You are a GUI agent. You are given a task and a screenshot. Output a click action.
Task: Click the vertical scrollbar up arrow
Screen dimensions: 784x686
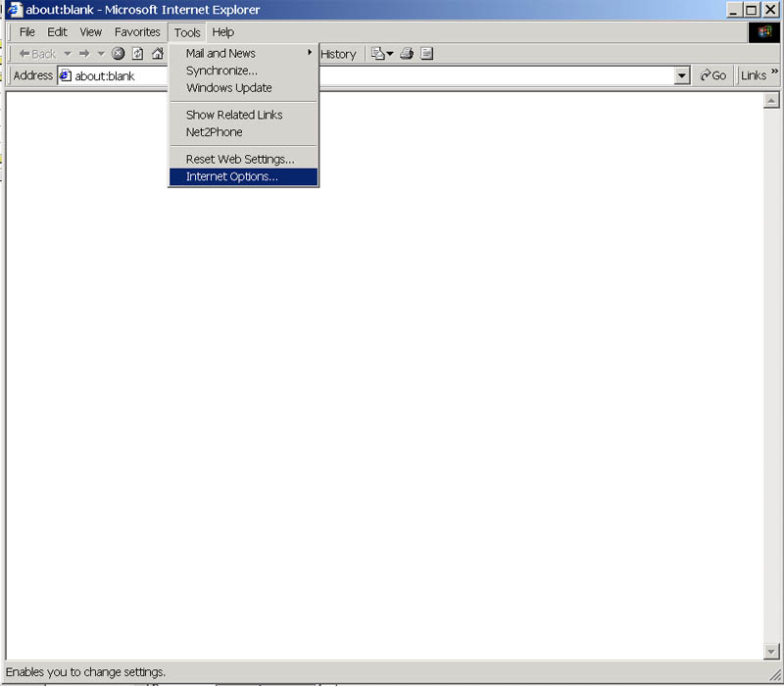click(x=771, y=101)
